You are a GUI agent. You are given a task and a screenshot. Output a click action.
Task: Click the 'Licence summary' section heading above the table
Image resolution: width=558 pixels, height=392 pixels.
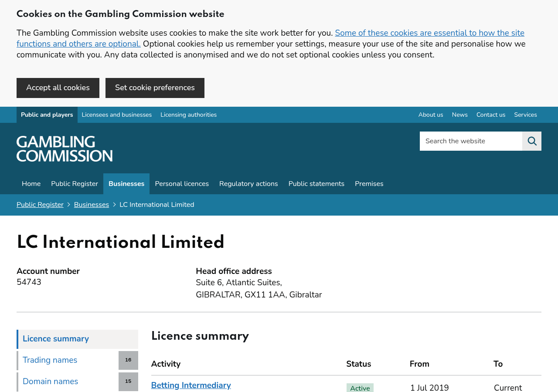tap(200, 336)
